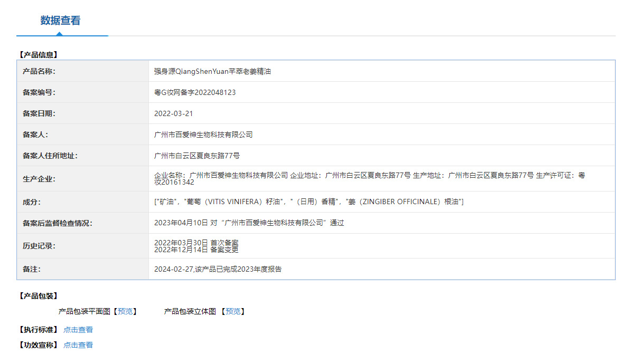Select the 生产企业 details text
This screenshot has height=364, width=630.
370,179
